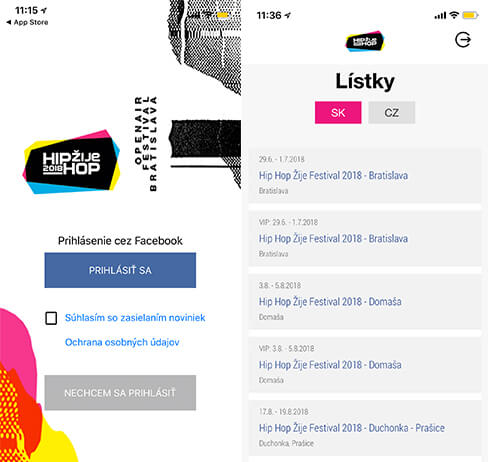Screen dimensions: 488x462
Task: Open Súhlasím so zasielaním noviniek link
Action: [x=135, y=318]
